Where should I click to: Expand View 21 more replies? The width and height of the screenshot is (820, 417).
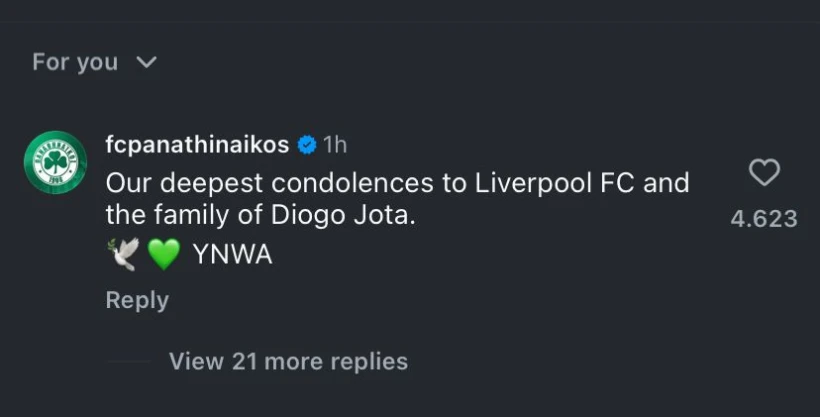click(x=288, y=362)
